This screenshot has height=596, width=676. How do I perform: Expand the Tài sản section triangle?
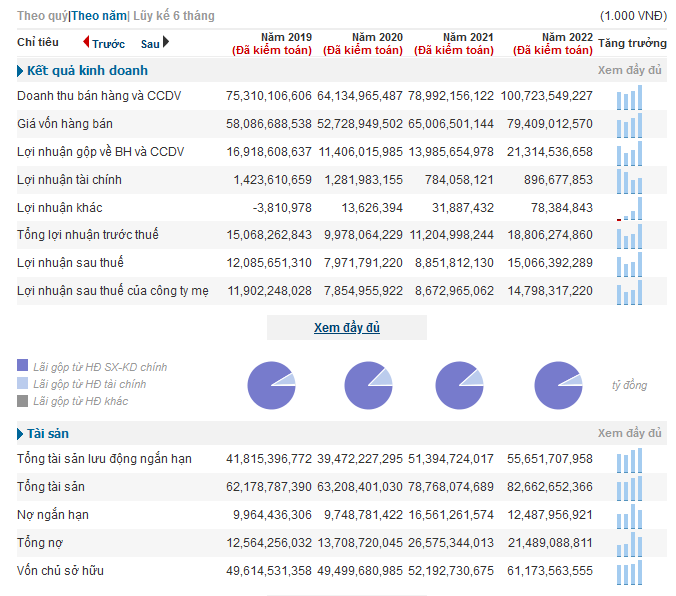click(x=20, y=434)
